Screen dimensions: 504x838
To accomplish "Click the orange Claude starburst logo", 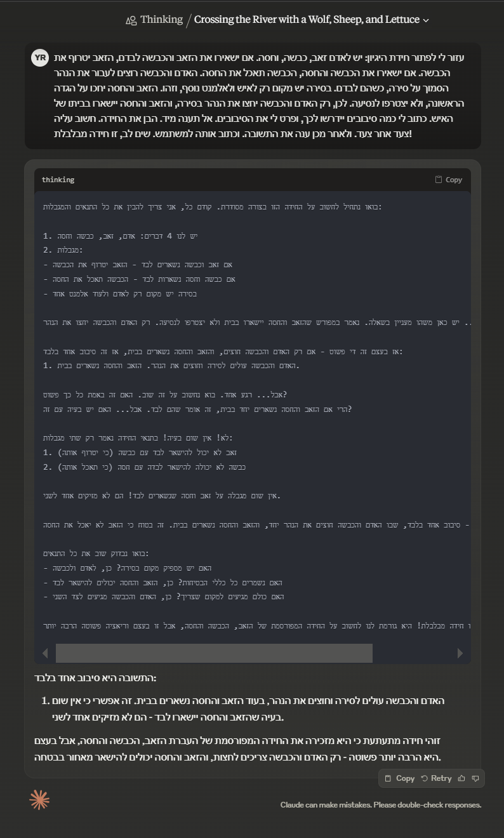I will 39,800.
